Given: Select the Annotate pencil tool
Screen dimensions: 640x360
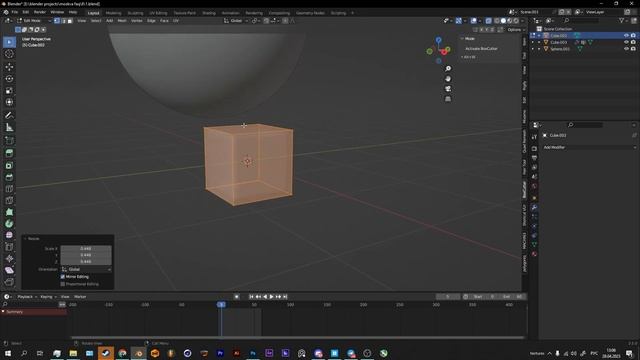Looking at the screenshot, I should point(9,116).
